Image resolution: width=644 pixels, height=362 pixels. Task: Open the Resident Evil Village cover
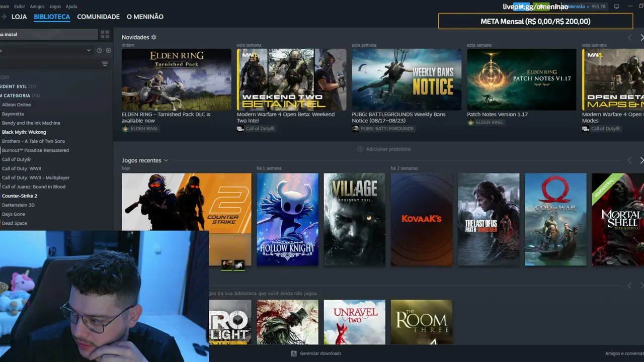click(355, 220)
